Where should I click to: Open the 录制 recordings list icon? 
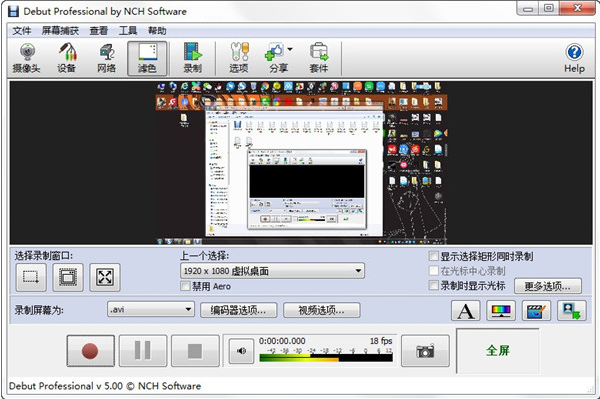192,58
